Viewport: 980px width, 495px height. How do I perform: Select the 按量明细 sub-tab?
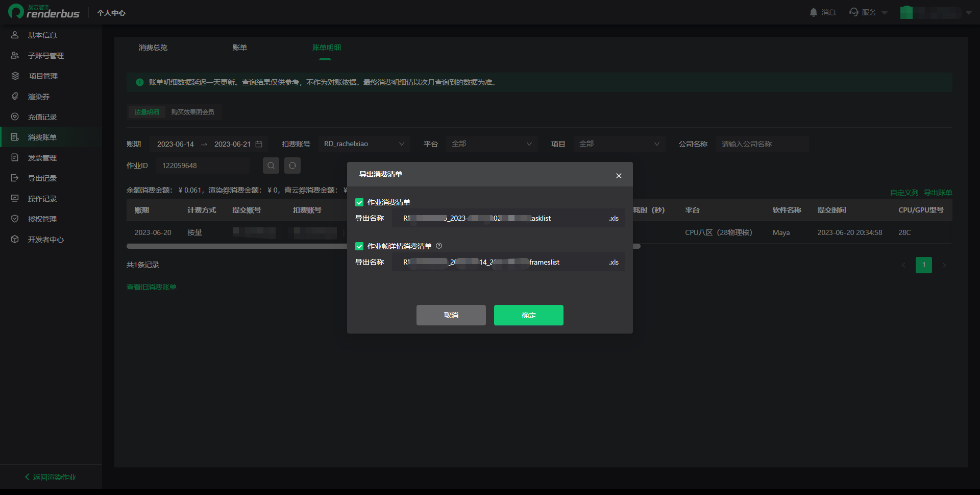click(x=147, y=112)
